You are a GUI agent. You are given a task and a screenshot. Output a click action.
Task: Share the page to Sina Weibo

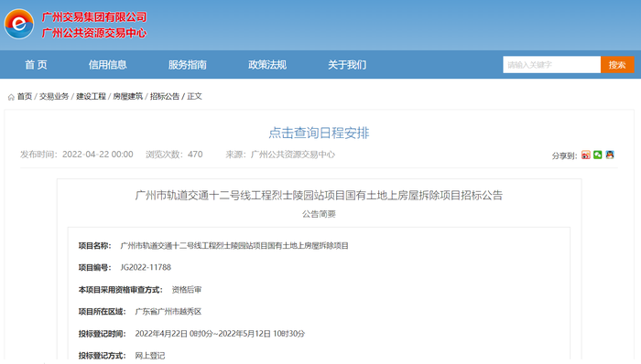point(586,155)
